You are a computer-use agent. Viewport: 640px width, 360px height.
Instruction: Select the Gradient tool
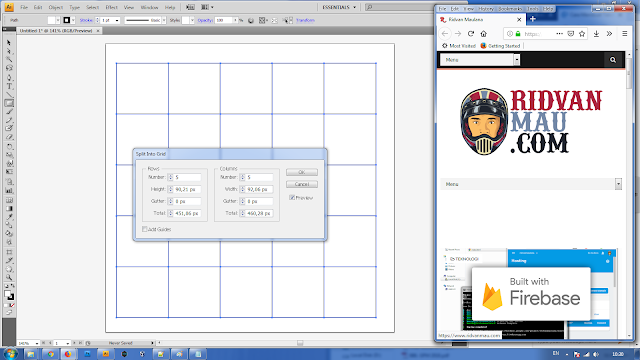[x=9, y=208]
